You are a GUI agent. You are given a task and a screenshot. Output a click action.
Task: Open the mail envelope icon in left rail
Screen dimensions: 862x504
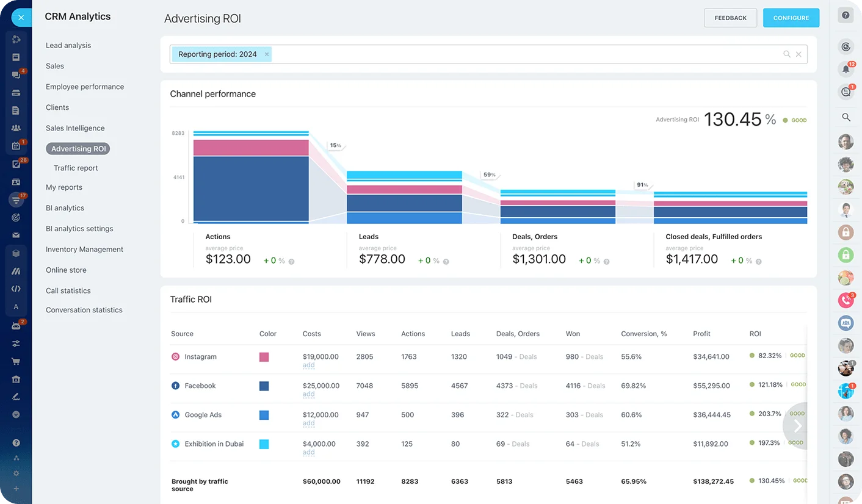(16, 235)
